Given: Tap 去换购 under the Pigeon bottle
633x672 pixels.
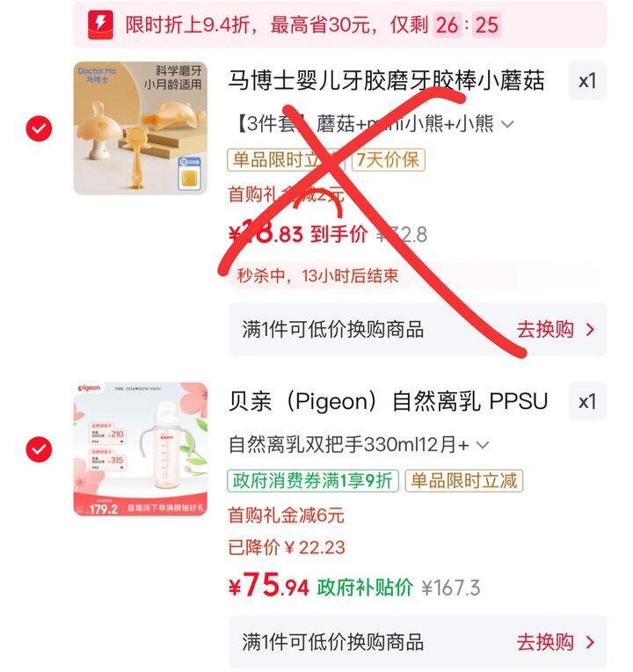Looking at the screenshot, I should pyautogui.click(x=545, y=642).
